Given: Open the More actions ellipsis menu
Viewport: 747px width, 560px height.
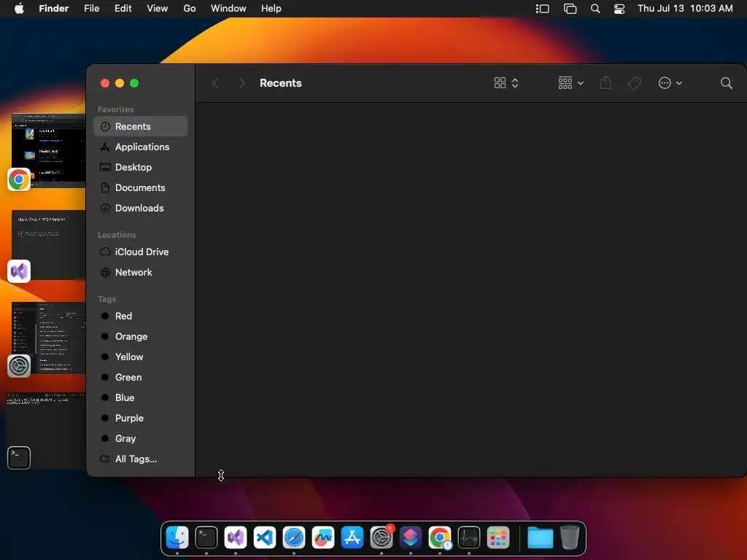Looking at the screenshot, I should point(670,83).
